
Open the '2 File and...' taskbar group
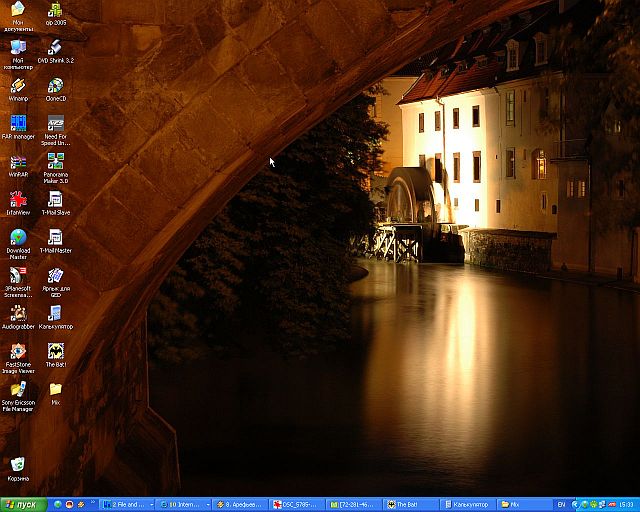[x=127, y=505]
